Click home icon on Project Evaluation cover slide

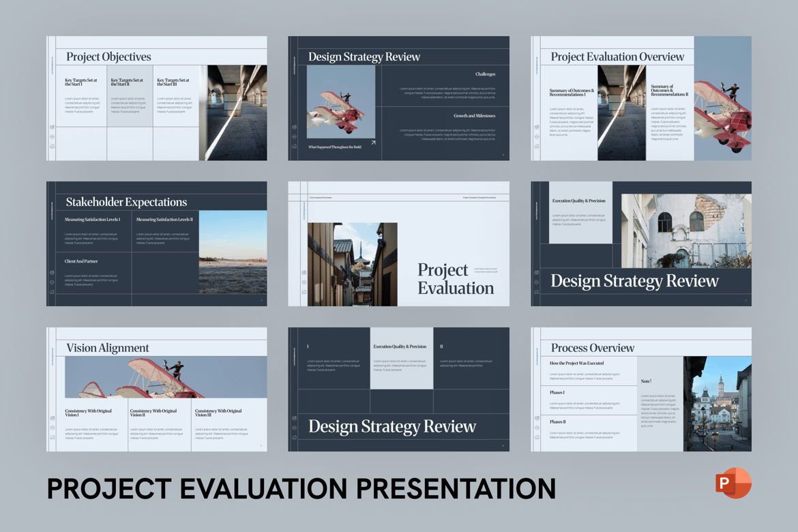click(304, 292)
